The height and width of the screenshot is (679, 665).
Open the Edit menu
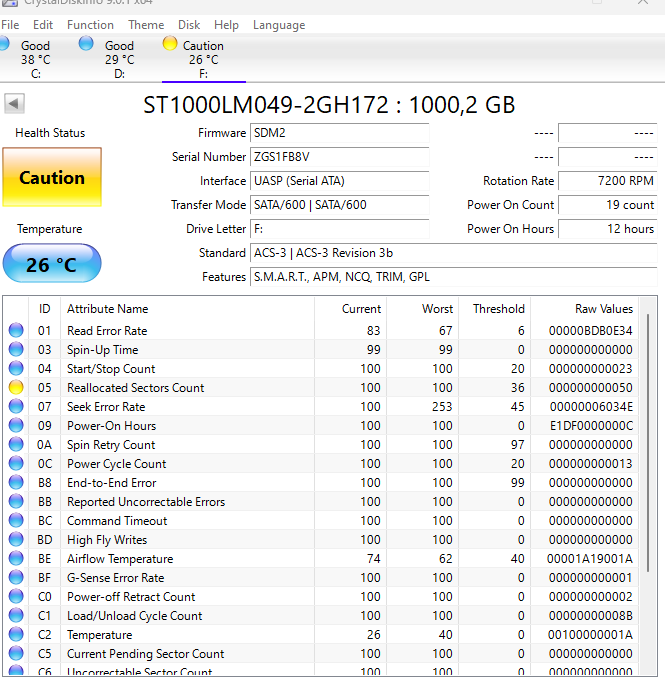43,25
